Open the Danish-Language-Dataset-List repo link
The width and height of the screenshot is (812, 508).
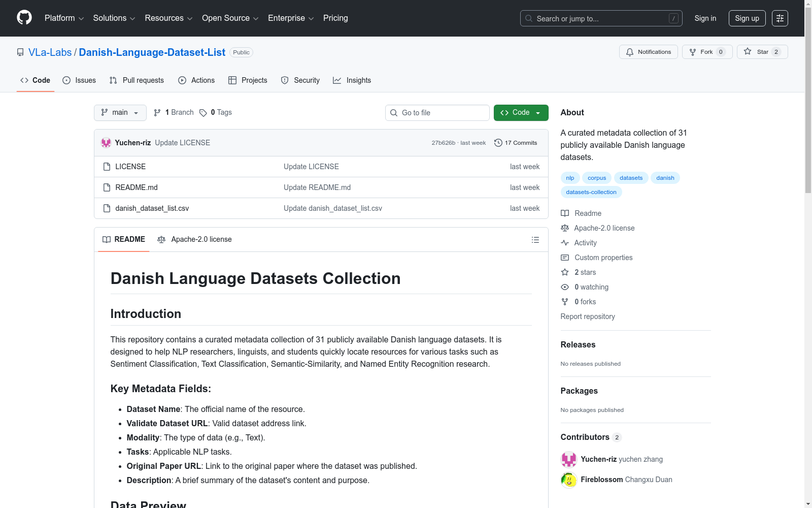(x=152, y=52)
